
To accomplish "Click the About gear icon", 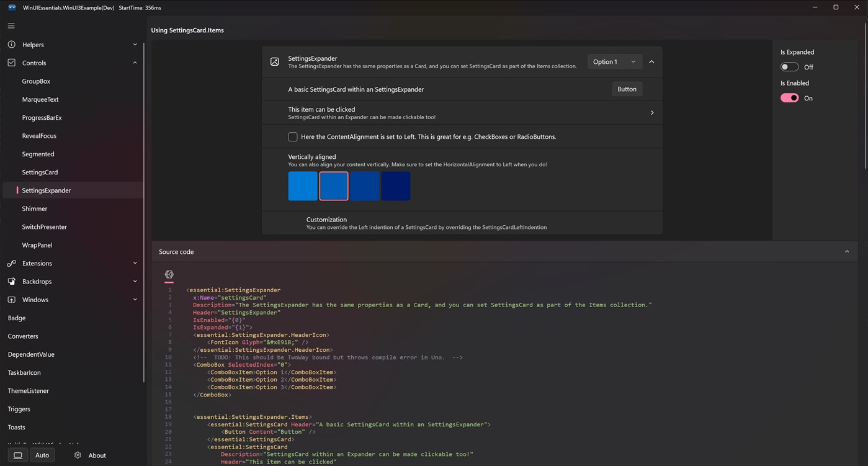I will [x=78, y=455].
